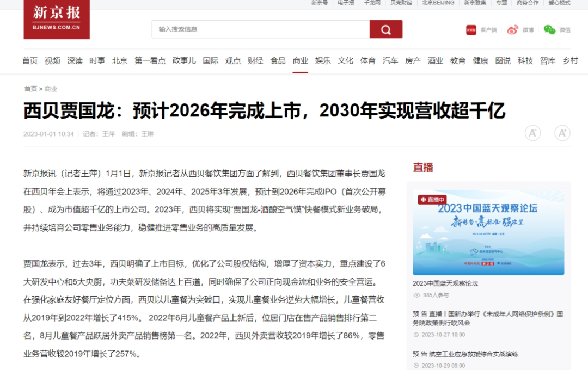Open the 科技 section
This screenshot has height=370, width=588.
pyautogui.click(x=525, y=61)
